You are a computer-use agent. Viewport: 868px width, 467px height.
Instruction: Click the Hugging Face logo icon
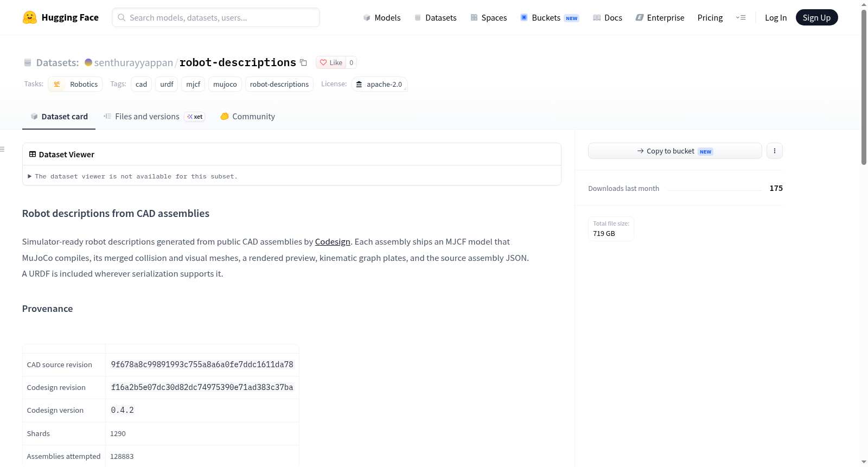(30, 17)
